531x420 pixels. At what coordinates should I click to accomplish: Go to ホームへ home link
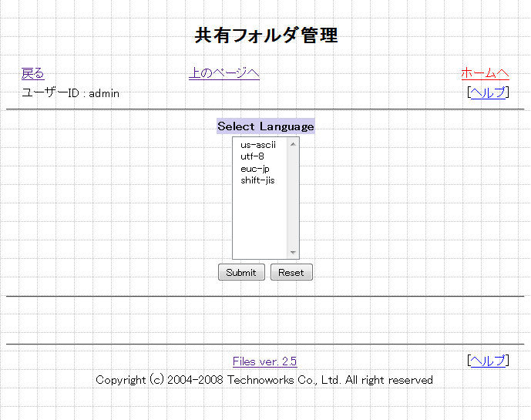tap(485, 73)
